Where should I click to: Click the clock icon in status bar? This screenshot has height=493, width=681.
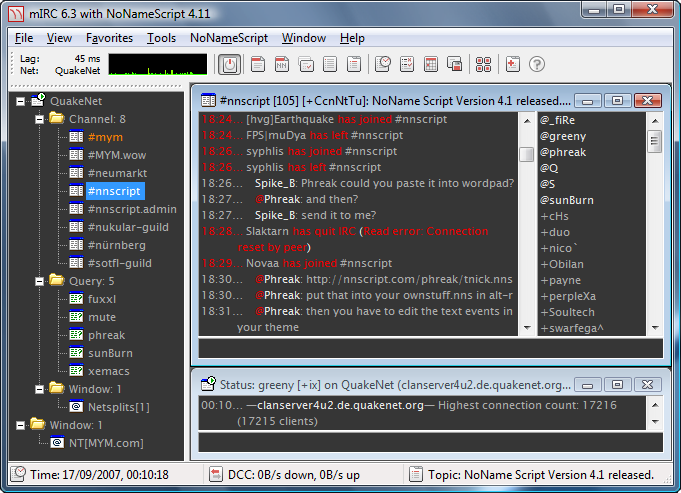(18, 474)
